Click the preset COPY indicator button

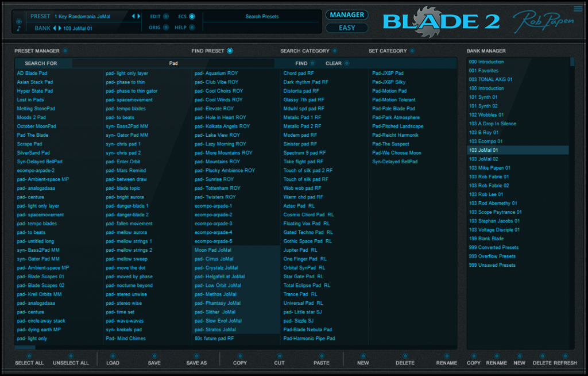click(240, 356)
